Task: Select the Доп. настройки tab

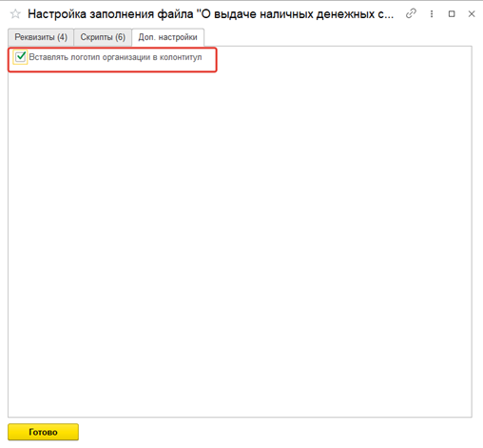Action: [167, 37]
